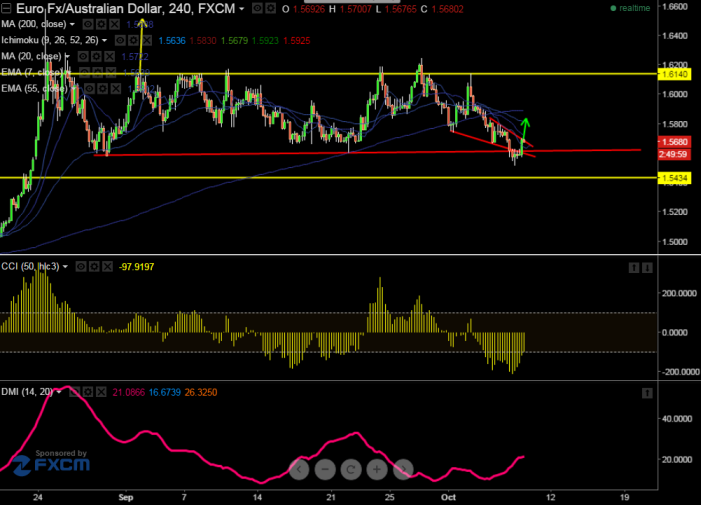Click the DMI value 26.3250
The image size is (701, 505).
(201, 392)
